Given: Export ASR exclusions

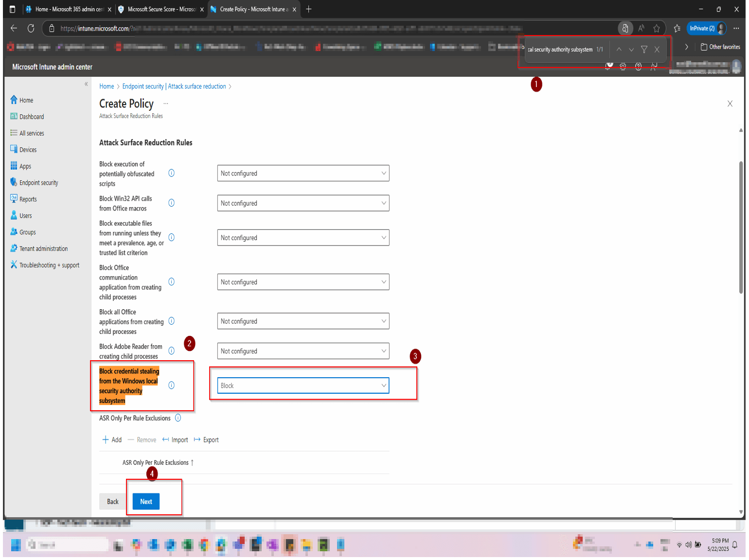Looking at the screenshot, I should coord(206,440).
